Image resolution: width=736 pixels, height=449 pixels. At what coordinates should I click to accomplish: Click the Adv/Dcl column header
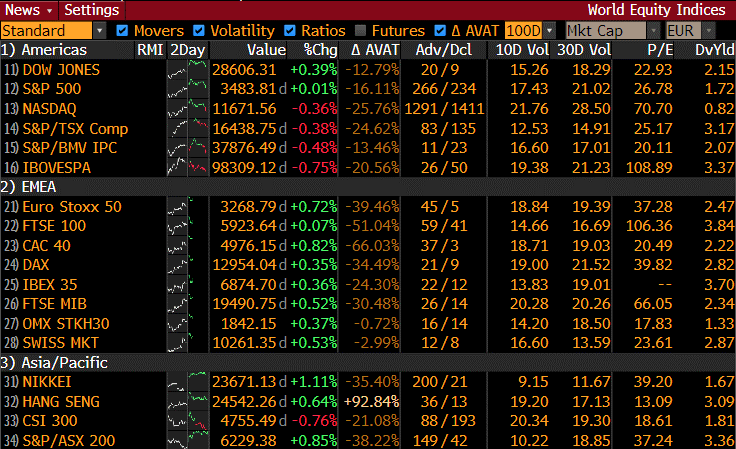(x=444, y=50)
